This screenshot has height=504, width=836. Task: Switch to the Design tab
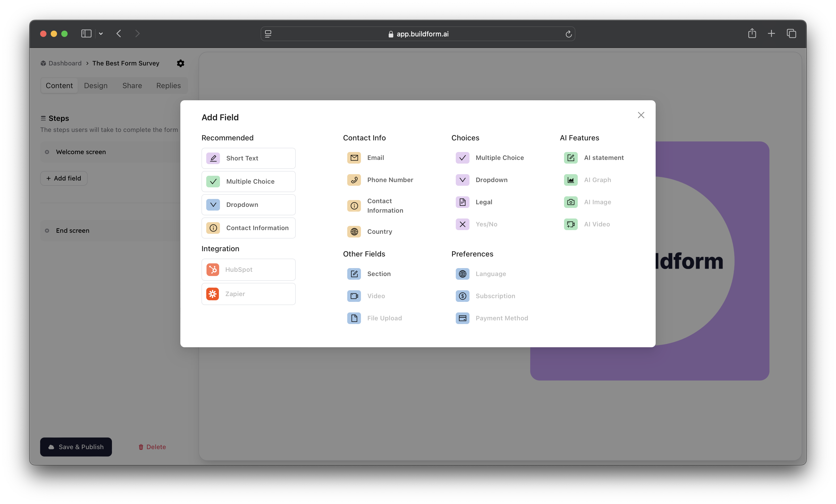coord(96,85)
